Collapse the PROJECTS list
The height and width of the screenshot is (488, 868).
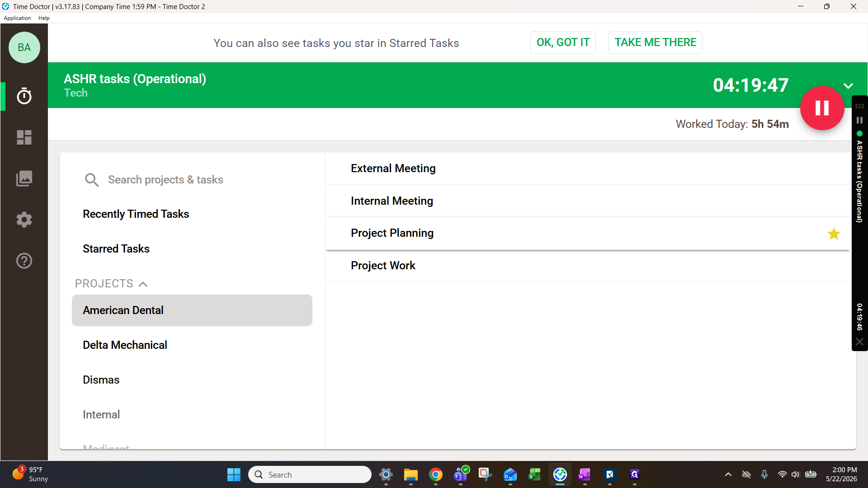pyautogui.click(x=143, y=284)
